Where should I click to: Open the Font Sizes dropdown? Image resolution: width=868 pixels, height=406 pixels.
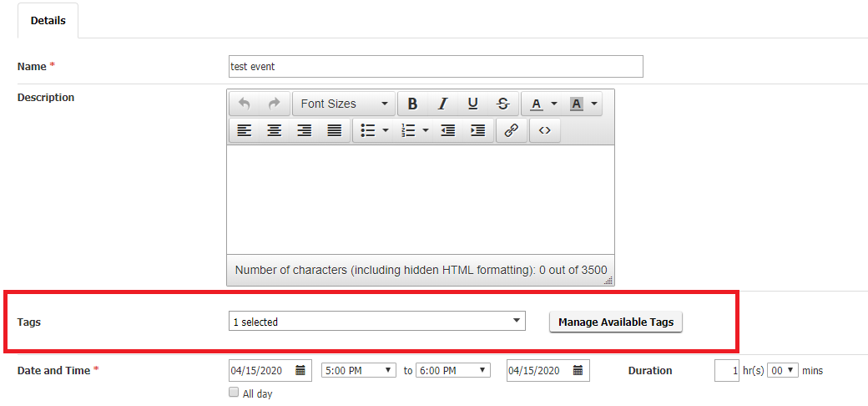pos(344,104)
